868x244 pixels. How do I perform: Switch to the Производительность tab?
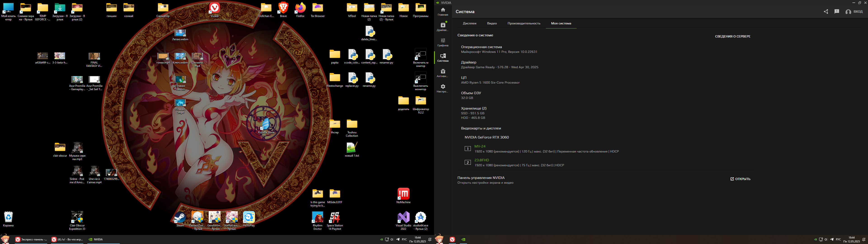click(x=524, y=23)
